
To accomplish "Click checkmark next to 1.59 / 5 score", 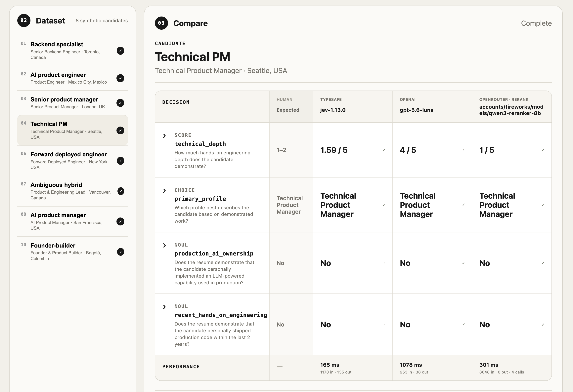I will [384, 150].
